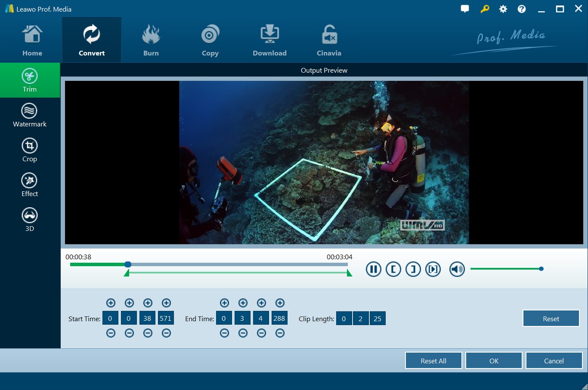Screen dimensions: 588x390
Task: Open the Effect settings panel
Action: pos(29,184)
